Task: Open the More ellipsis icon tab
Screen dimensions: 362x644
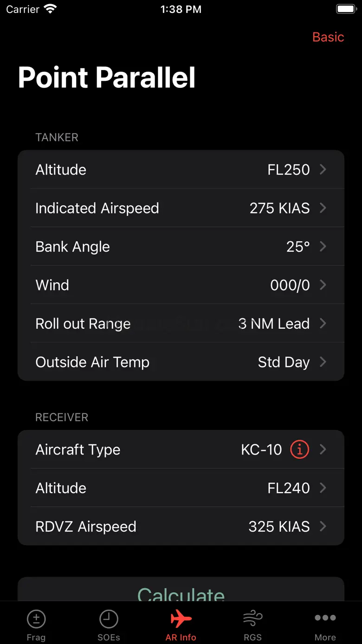Action: click(325, 618)
